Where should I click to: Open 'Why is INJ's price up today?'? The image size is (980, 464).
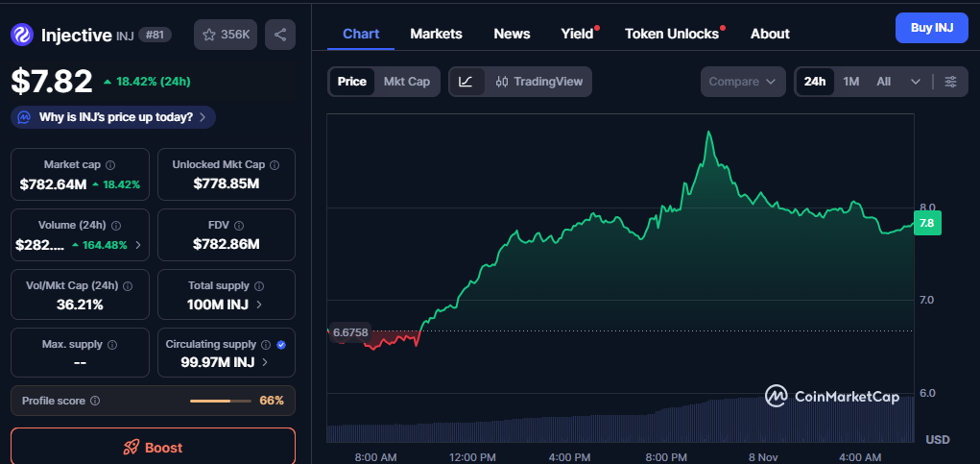(113, 117)
